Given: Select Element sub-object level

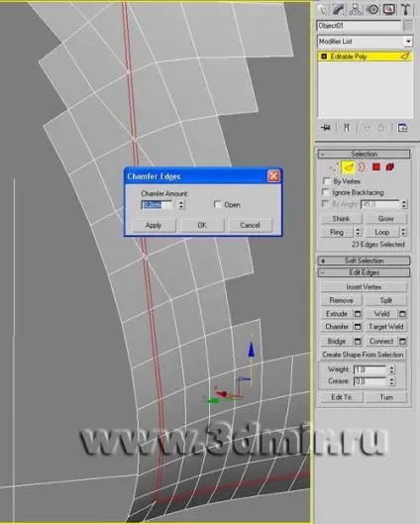Looking at the screenshot, I should tap(390, 166).
